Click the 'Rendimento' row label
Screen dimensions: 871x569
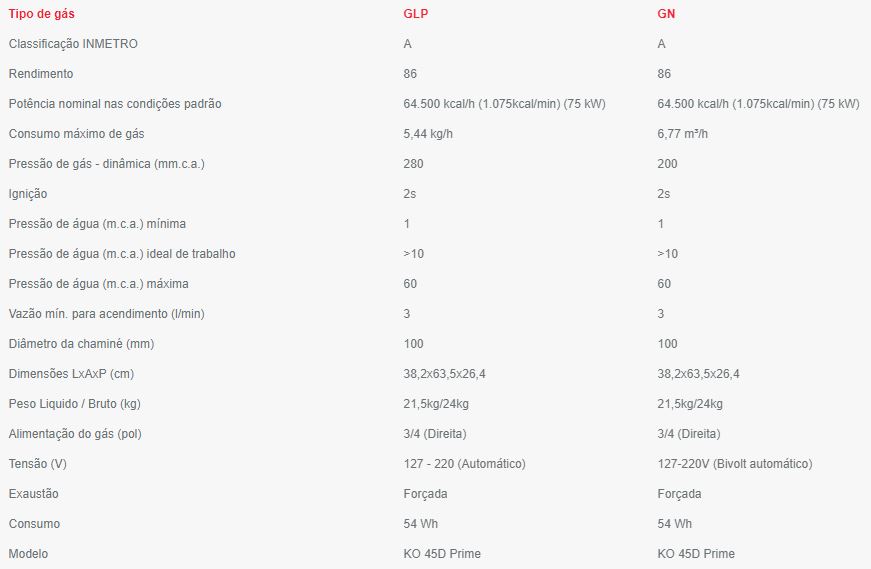pos(40,74)
